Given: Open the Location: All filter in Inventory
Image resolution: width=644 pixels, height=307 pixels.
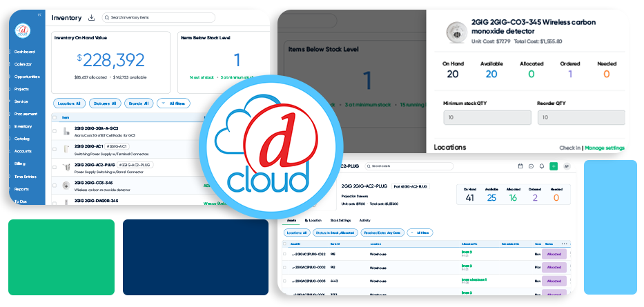Looking at the screenshot, I should pyautogui.click(x=70, y=103).
